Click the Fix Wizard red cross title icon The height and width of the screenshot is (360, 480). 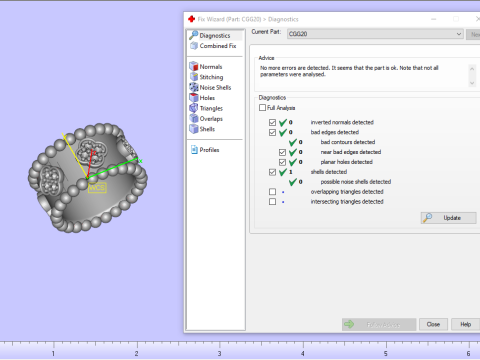[x=191, y=19]
